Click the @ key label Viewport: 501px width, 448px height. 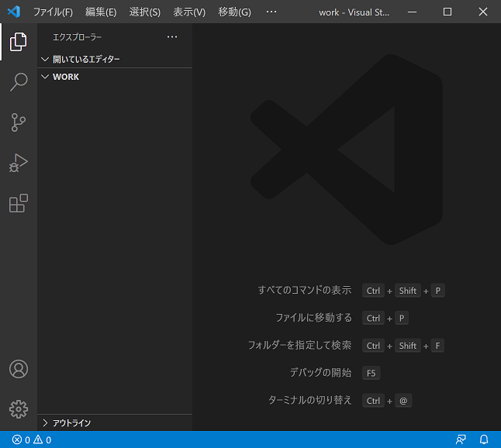(403, 401)
